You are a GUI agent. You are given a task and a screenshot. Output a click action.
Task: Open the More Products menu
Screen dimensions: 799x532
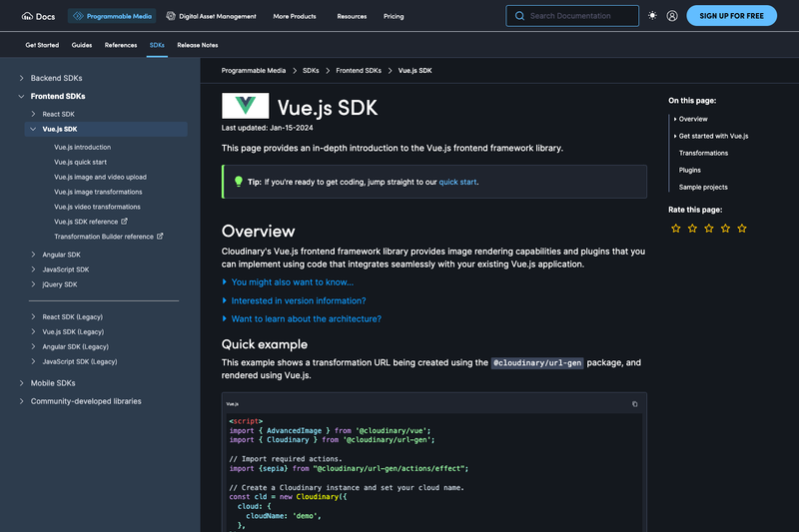295,16
